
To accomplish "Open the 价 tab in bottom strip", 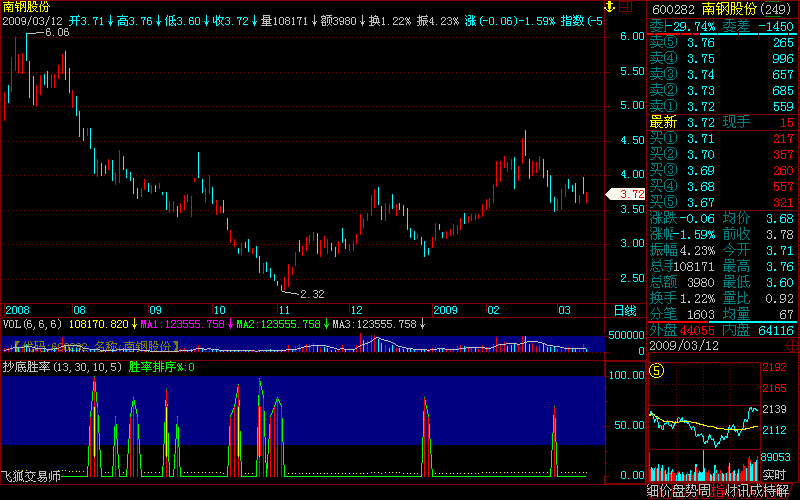I will coord(666,492).
